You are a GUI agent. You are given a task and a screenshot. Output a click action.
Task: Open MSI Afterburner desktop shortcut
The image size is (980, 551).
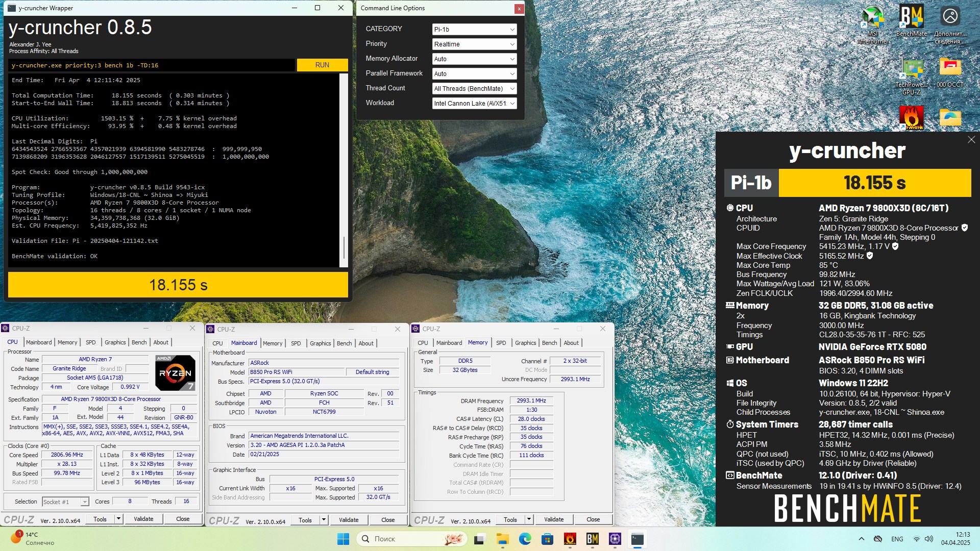click(x=873, y=24)
